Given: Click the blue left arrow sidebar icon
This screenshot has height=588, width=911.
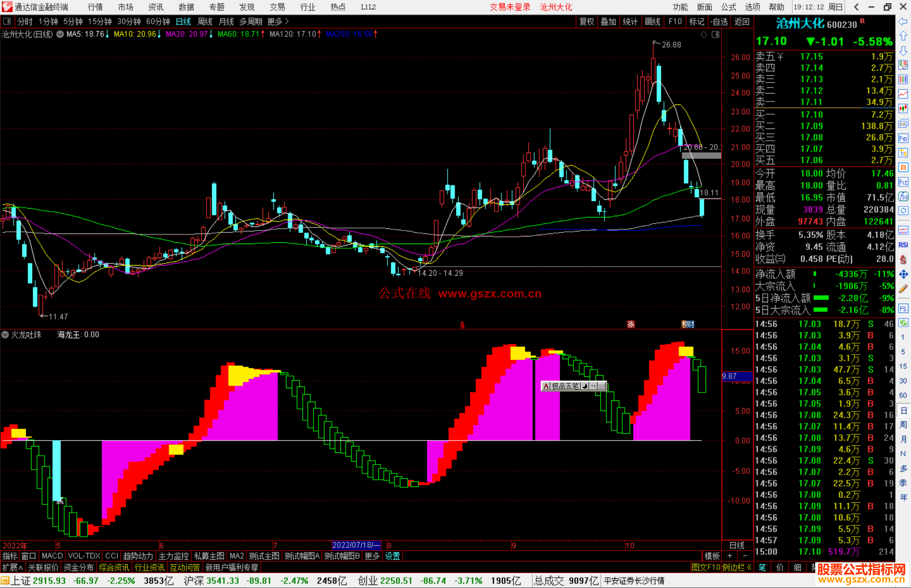Looking at the screenshot, I should pyautogui.click(x=903, y=21).
